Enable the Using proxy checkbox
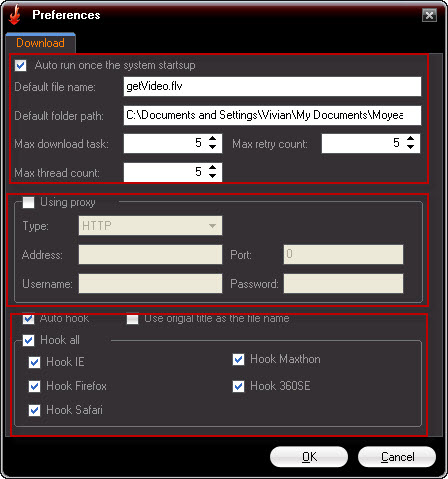Screen dimensions: 448x479 coord(28,202)
